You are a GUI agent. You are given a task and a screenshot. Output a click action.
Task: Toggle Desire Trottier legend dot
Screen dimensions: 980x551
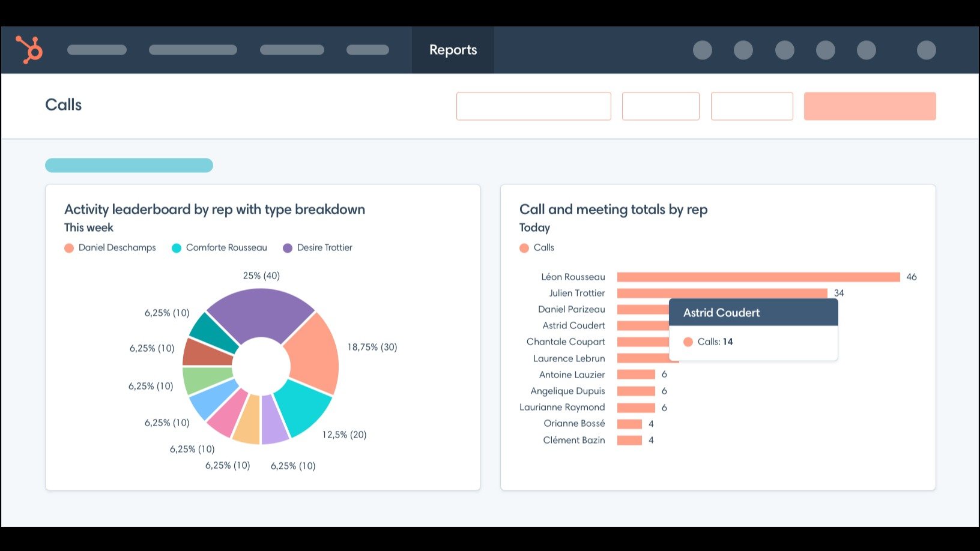click(288, 248)
